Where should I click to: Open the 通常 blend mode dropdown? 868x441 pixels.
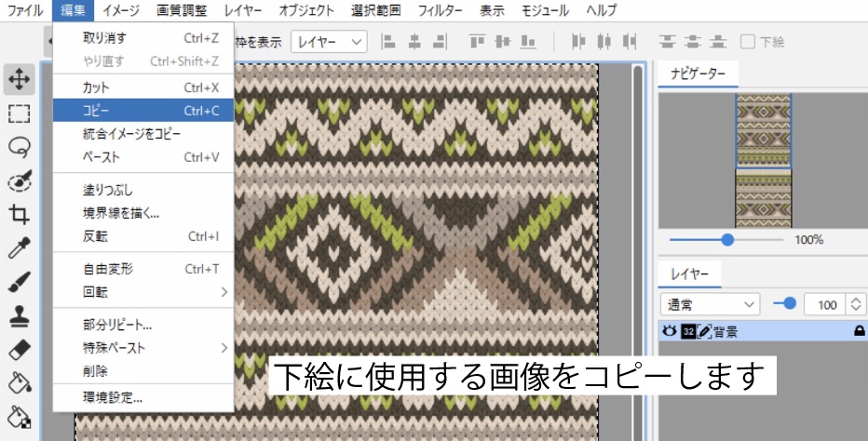click(x=711, y=304)
